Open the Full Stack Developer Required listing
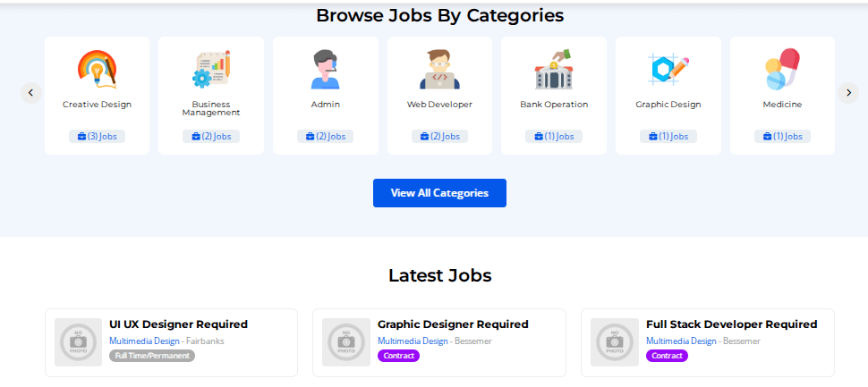This screenshot has width=868, height=387. pyautogui.click(x=731, y=324)
